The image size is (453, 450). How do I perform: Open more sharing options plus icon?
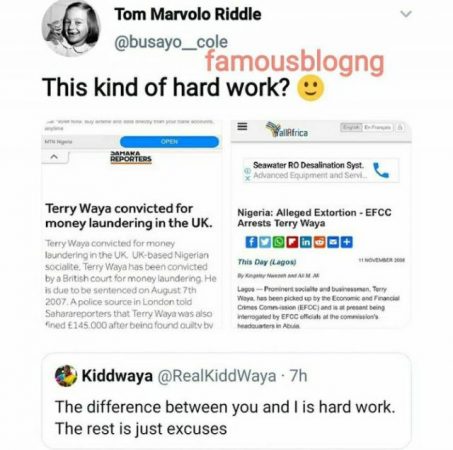[x=347, y=242]
